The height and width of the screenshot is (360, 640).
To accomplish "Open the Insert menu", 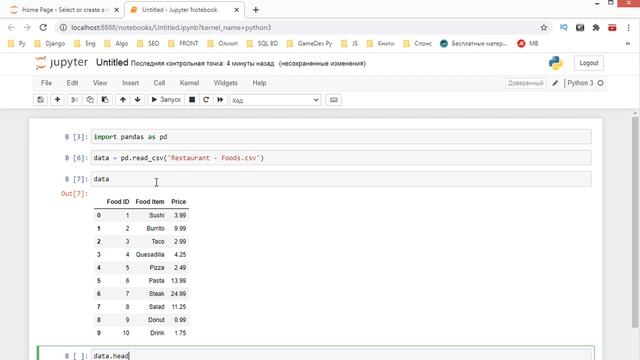I will click(131, 83).
